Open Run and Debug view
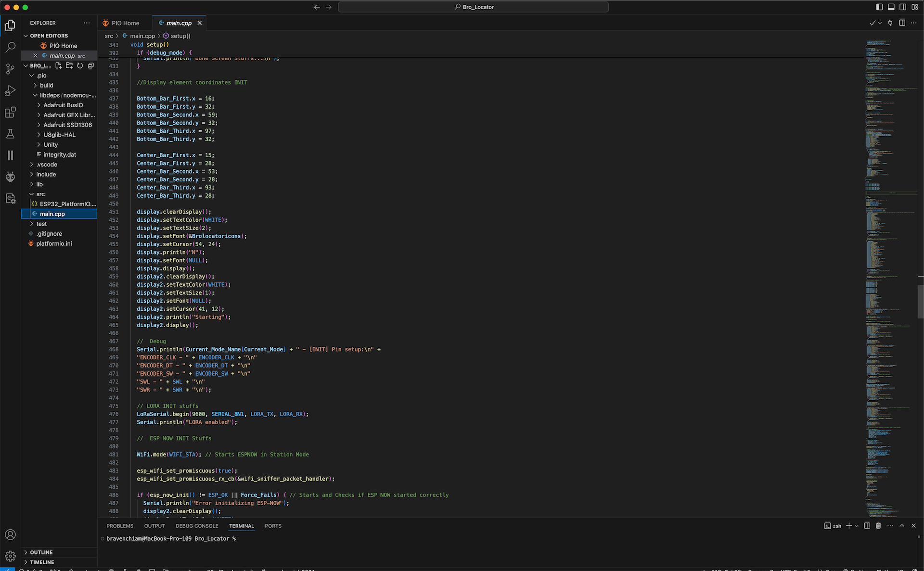Screen dimensions: 924x571 (x=10, y=90)
